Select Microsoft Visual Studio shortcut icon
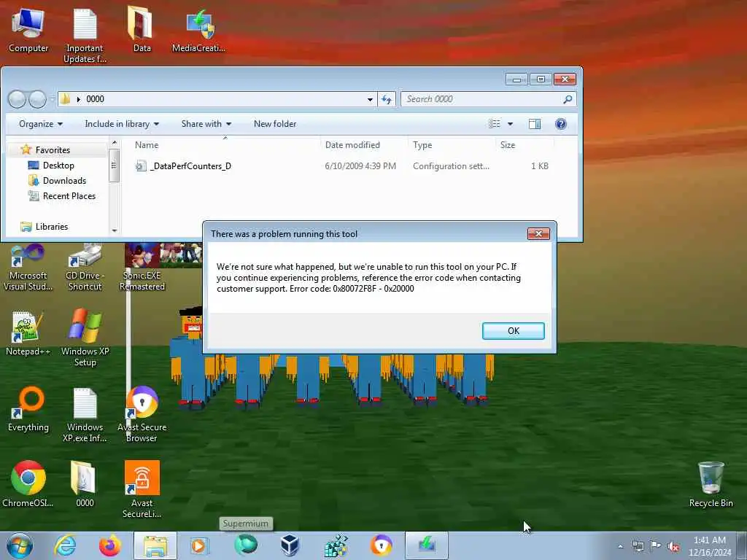The width and height of the screenshot is (747, 560). coord(28,268)
